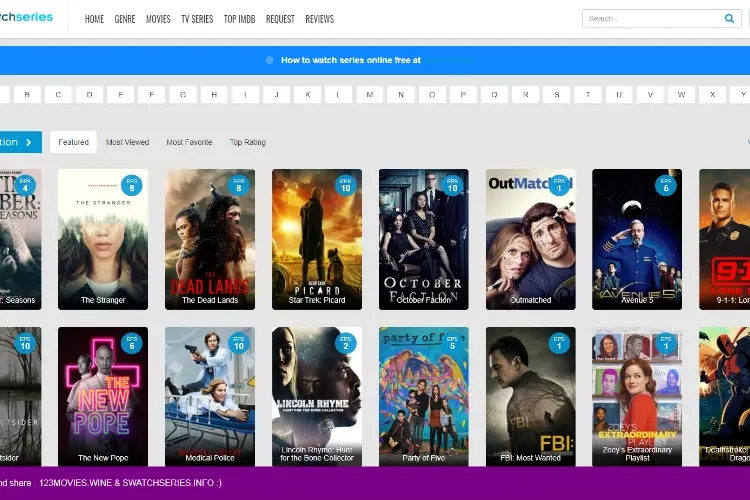This screenshot has height=500, width=750.
Task: Filter by letter G
Action: (x=183, y=95)
